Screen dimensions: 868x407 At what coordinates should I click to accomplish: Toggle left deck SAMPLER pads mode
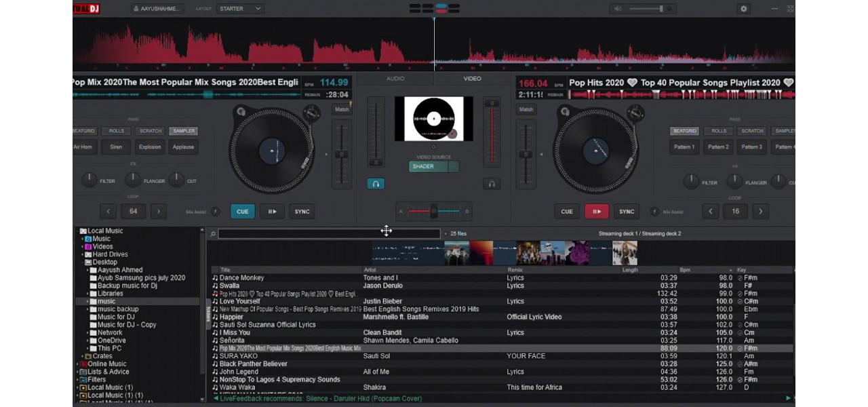pyautogui.click(x=183, y=131)
